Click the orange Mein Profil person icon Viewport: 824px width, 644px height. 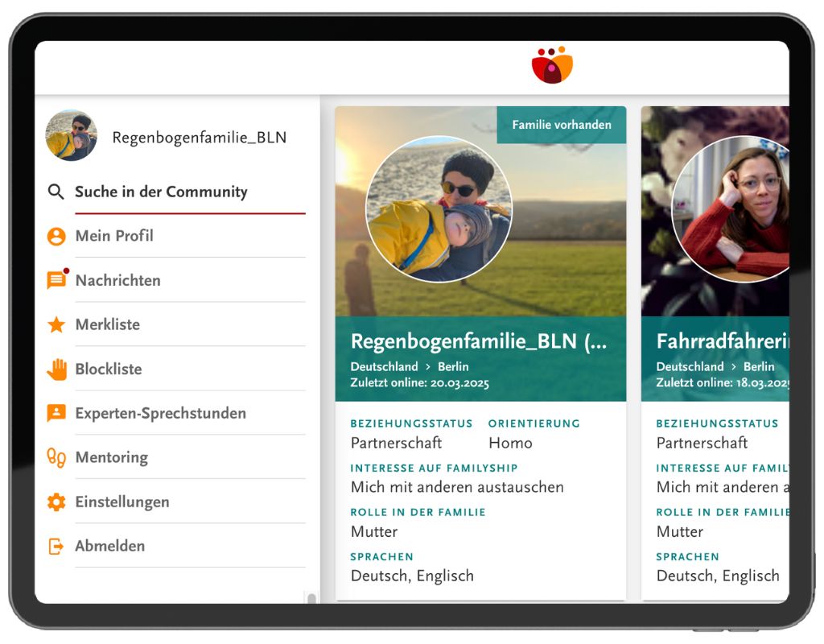[x=56, y=236]
